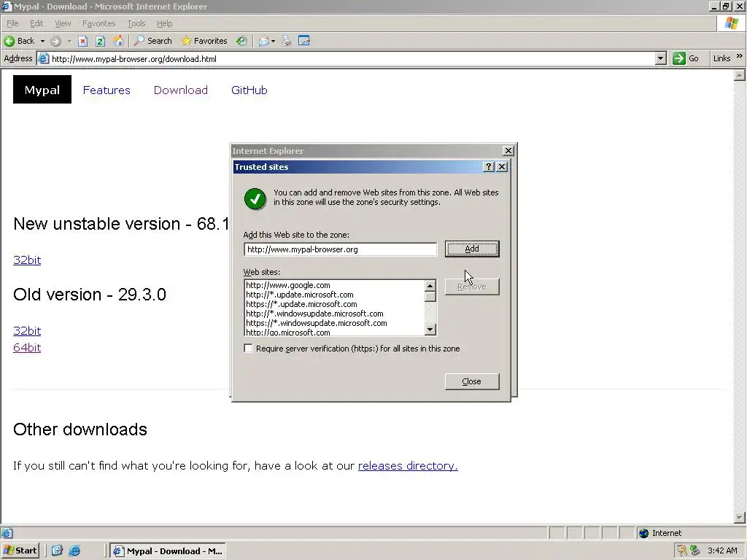Toggle Require server verification checkbox

248,348
